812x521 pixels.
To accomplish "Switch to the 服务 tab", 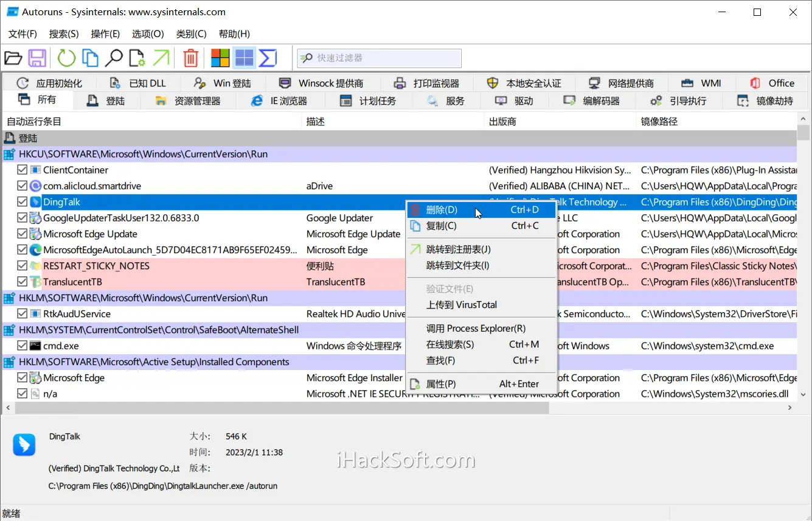I will tap(446, 101).
